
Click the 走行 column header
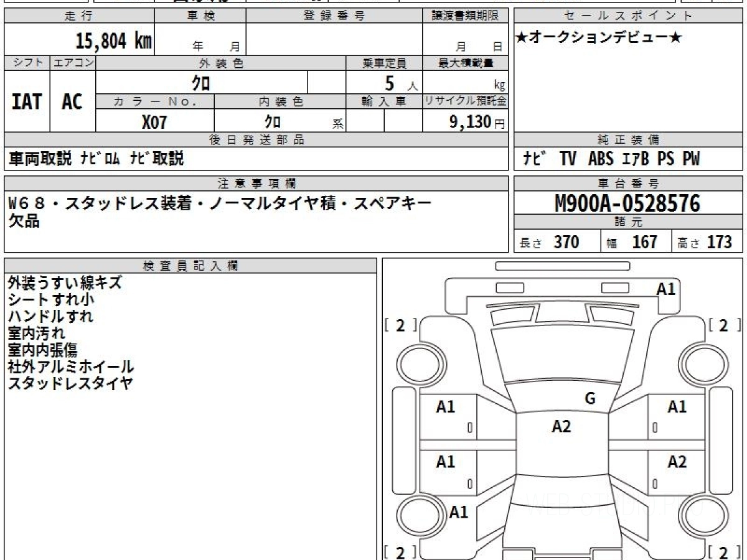tap(79, 16)
